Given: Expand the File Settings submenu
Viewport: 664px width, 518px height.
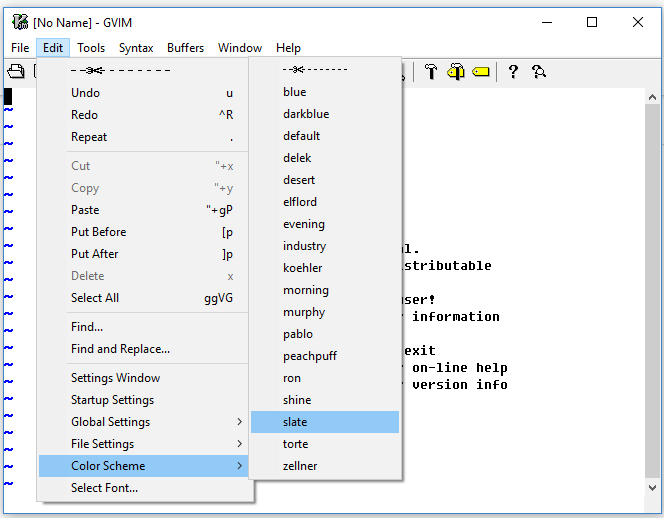Looking at the screenshot, I should pos(144,443).
